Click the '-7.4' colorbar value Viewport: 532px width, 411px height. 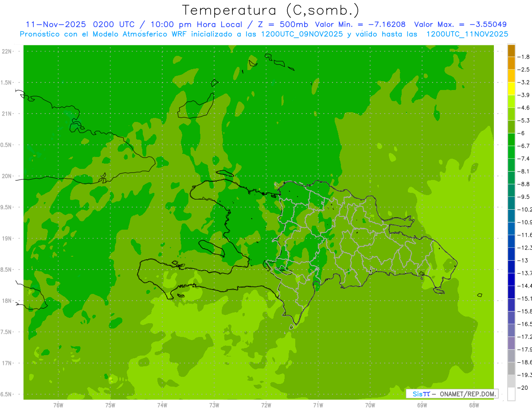point(524,159)
